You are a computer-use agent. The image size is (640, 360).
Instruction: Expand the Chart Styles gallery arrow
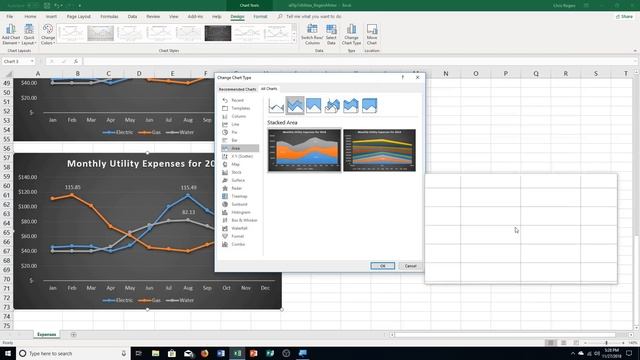[294, 40]
